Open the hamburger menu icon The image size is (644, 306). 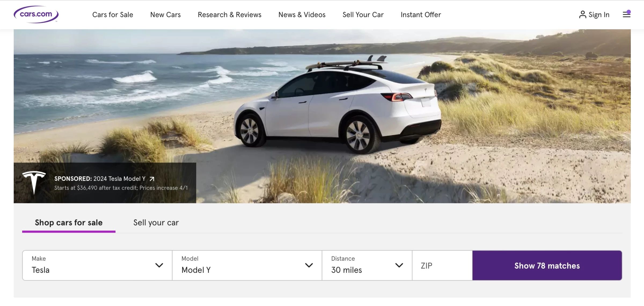tap(627, 14)
